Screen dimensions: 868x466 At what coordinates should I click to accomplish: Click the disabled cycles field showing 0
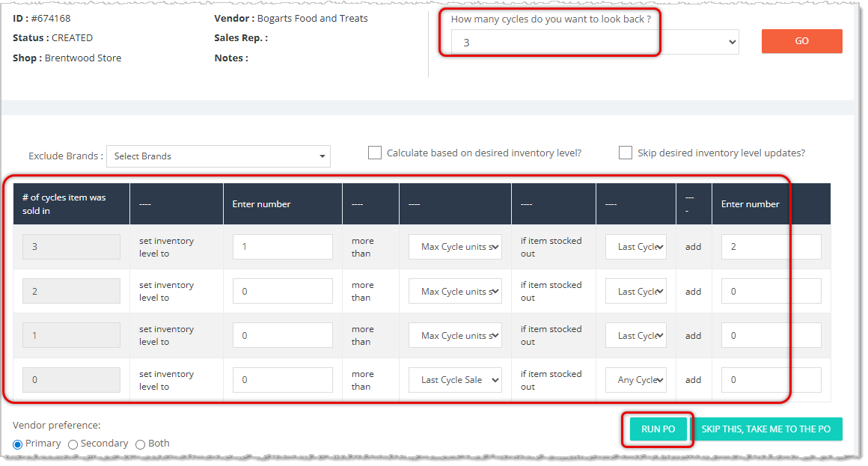coord(71,380)
